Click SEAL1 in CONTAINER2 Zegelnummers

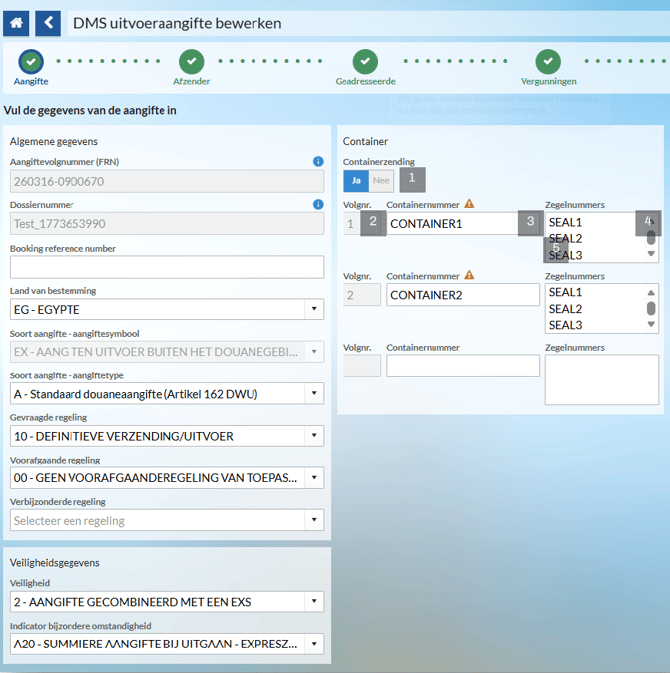coord(565,292)
